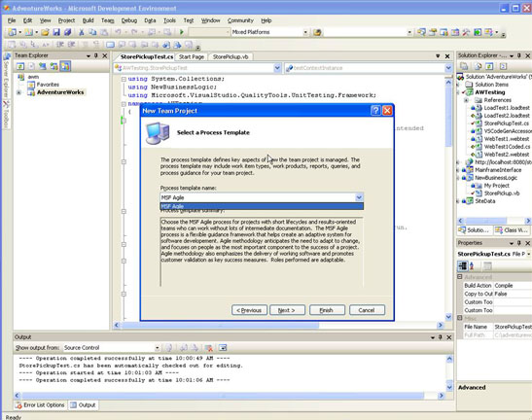Click the Property Pages icon in Properties
This screenshot has height=420, width=532.
(x=487, y=266)
